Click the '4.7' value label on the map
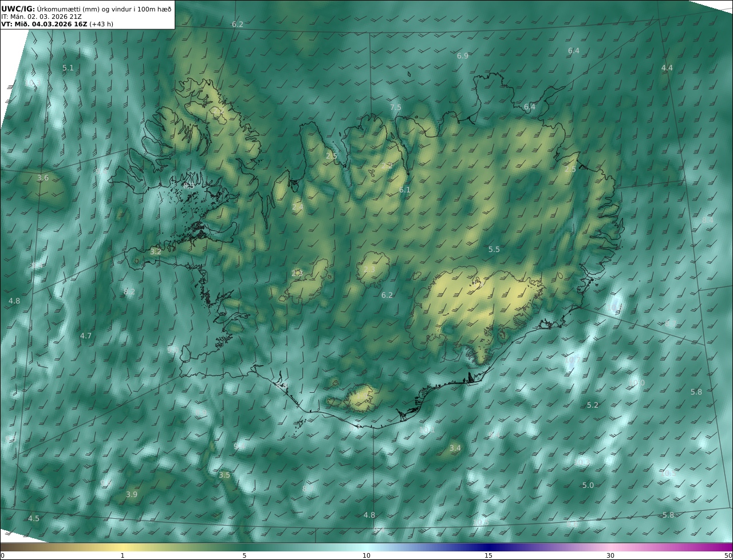Screen dimensions: 733x560 (x=86, y=336)
